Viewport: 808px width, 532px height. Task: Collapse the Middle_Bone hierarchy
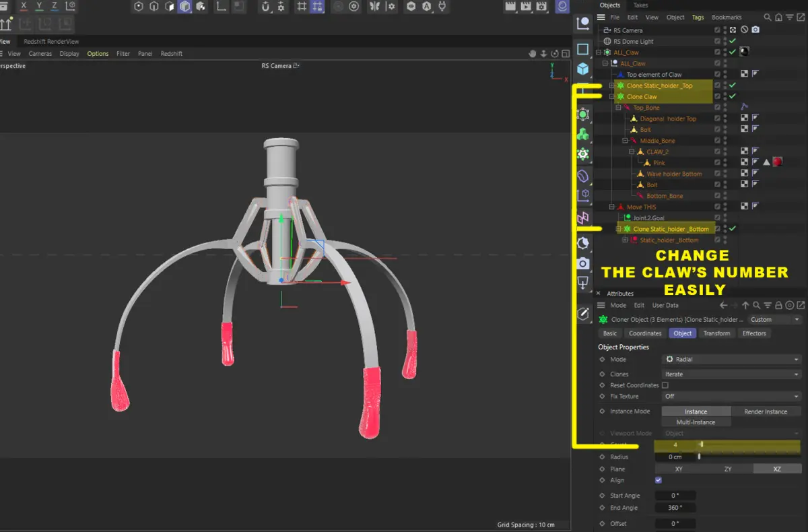coord(625,141)
